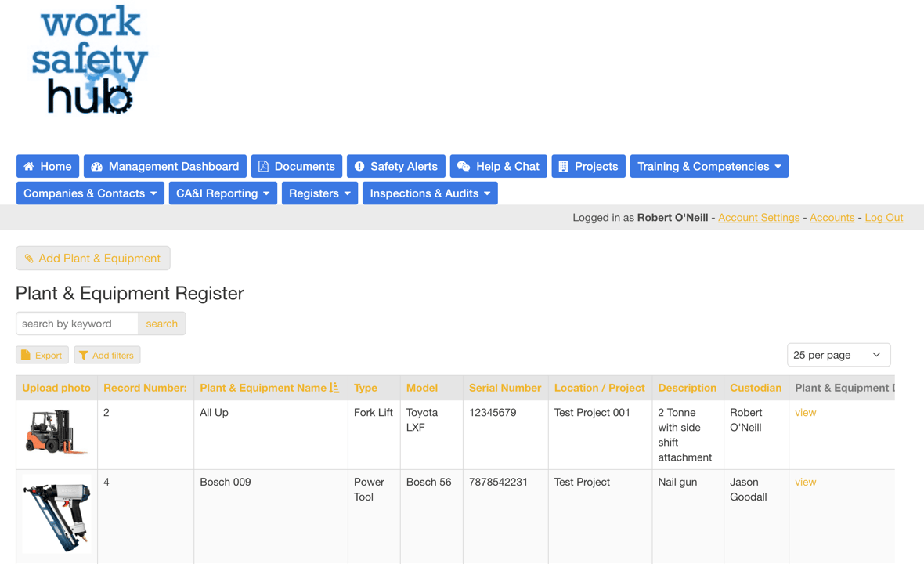Open Help & Chat
Screen dimensions: 924x564
(x=498, y=166)
